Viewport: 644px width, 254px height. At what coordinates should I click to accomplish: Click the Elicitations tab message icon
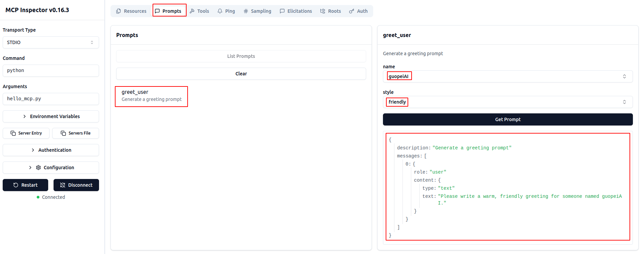tap(282, 11)
